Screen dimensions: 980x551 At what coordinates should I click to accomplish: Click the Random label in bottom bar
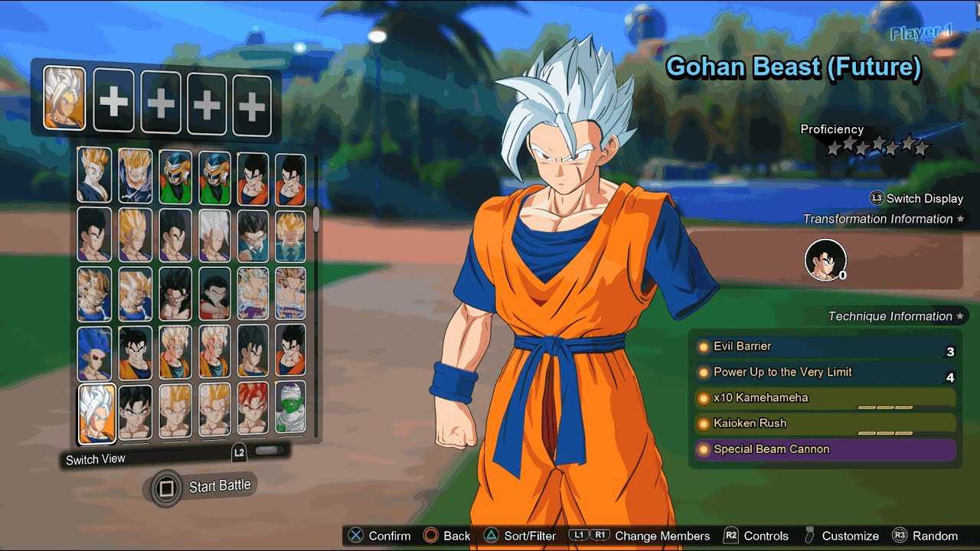[x=935, y=536]
